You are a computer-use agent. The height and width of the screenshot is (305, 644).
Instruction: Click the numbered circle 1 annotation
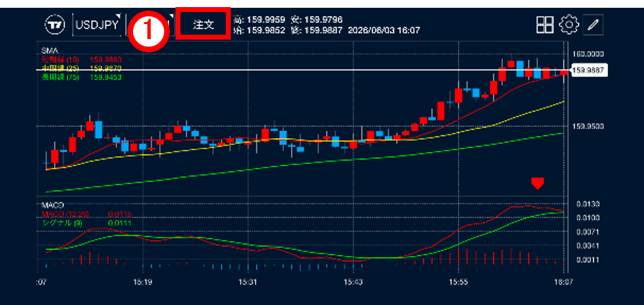(x=149, y=32)
